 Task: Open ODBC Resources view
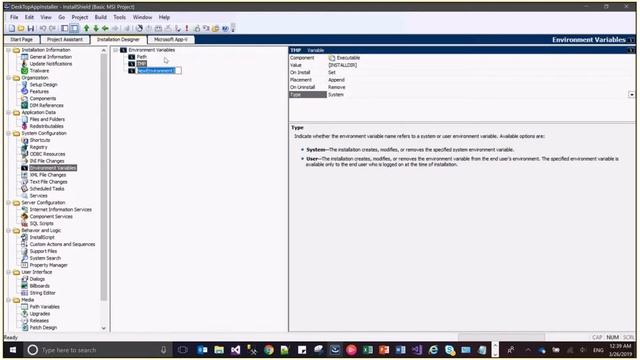point(47,154)
